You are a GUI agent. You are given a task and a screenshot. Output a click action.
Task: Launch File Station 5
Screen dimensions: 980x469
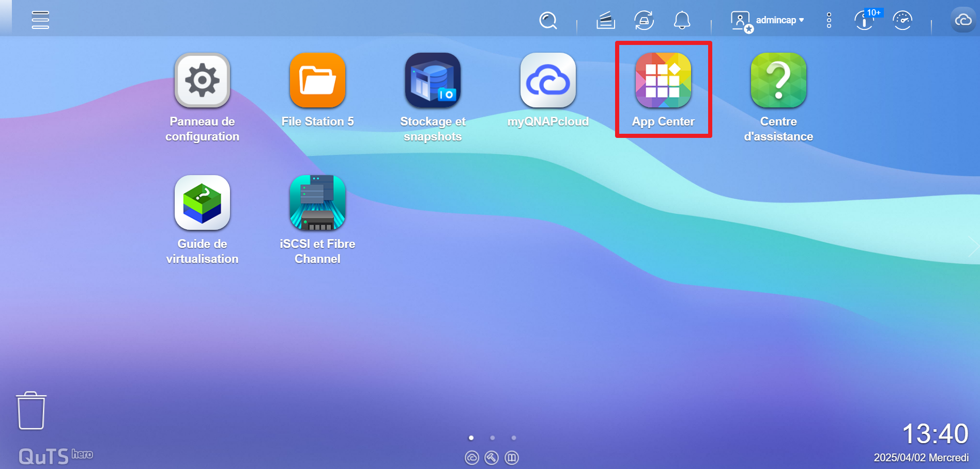pos(317,90)
